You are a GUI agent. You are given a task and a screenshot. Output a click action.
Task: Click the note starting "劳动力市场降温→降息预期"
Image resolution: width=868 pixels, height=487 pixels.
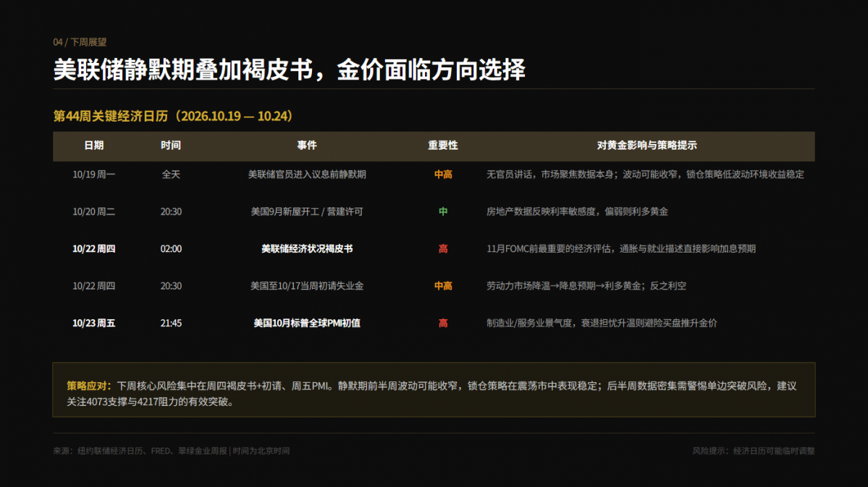click(x=586, y=286)
